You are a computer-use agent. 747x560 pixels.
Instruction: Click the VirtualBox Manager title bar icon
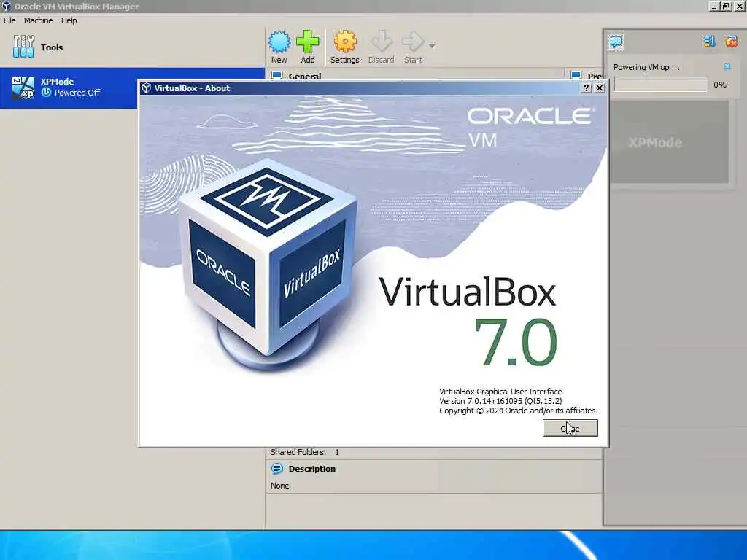click(6, 6)
